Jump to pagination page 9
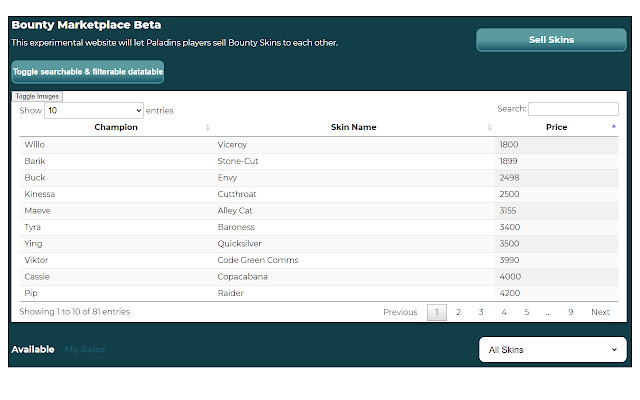The image size is (640, 400). [x=571, y=312]
